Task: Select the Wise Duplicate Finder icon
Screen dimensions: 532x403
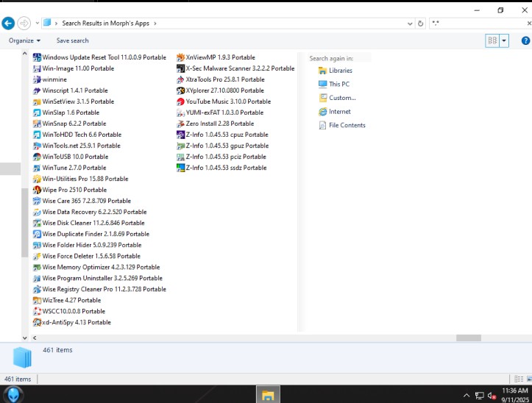Action: [37, 234]
